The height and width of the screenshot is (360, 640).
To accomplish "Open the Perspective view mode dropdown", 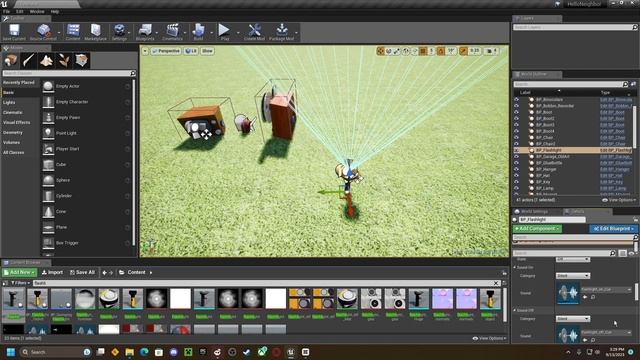I will coord(166,51).
